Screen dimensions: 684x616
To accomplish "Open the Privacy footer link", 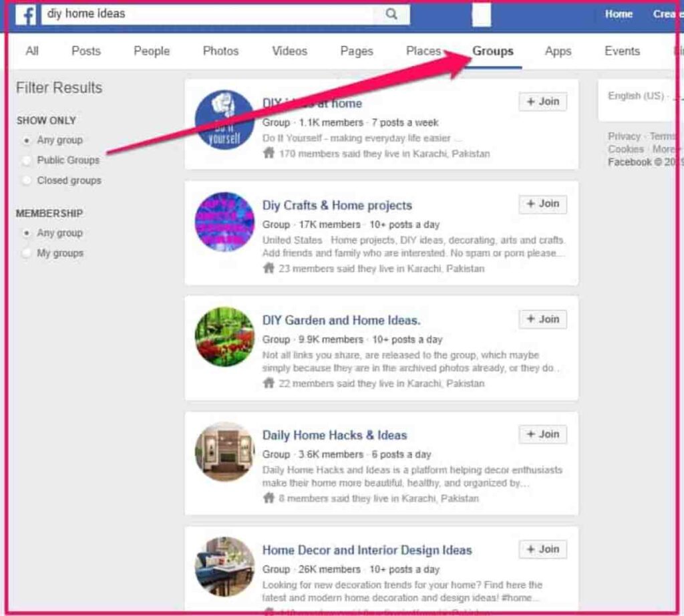I will click(x=625, y=136).
